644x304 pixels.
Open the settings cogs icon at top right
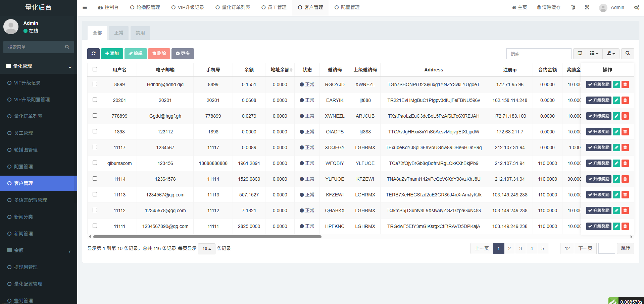tap(637, 7)
